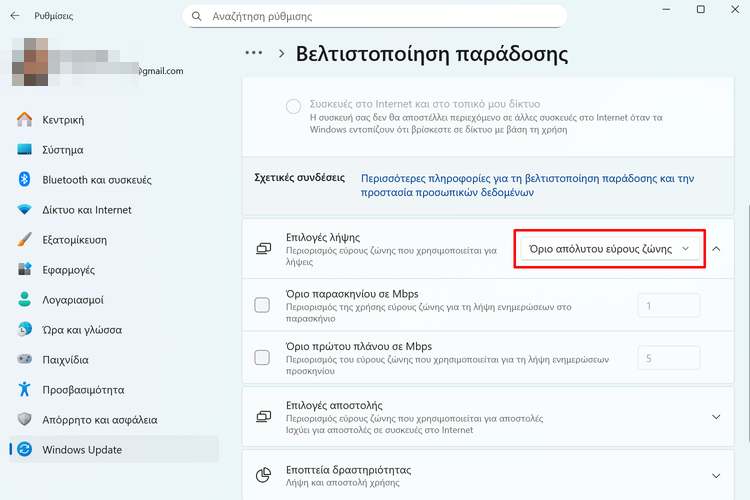The image size is (750, 500).
Task: Go to Εφαρμογές in sidebar
Action: pos(68,270)
